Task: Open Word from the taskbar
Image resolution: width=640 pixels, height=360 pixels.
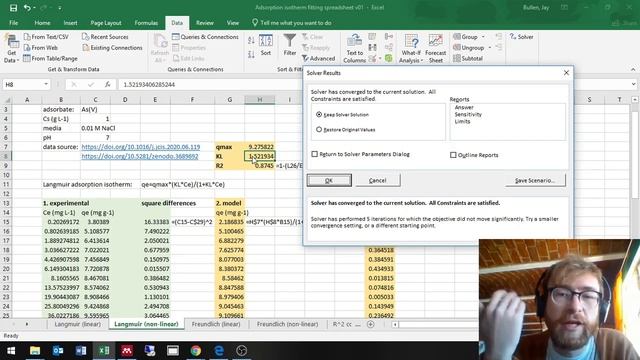Action: tap(81, 351)
